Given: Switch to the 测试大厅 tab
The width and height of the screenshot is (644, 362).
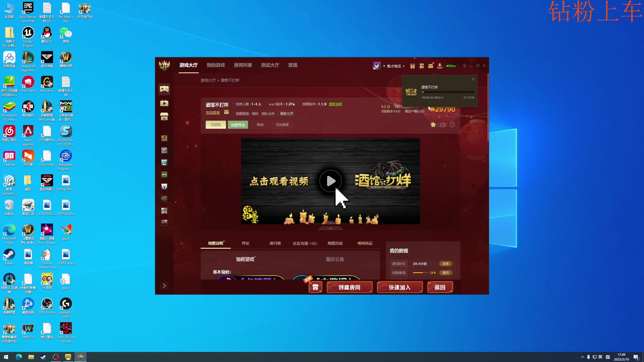Looking at the screenshot, I should coord(270,65).
